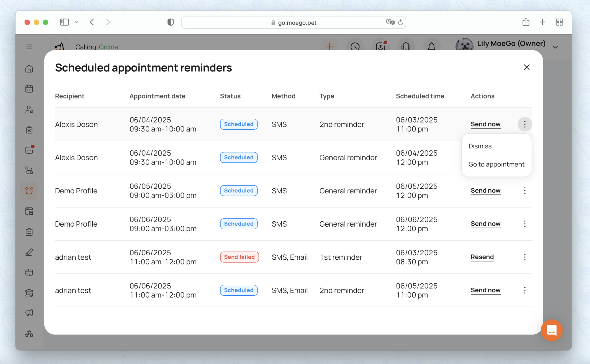Click Send now for Alexis Doson 2nd reminder

pos(485,124)
